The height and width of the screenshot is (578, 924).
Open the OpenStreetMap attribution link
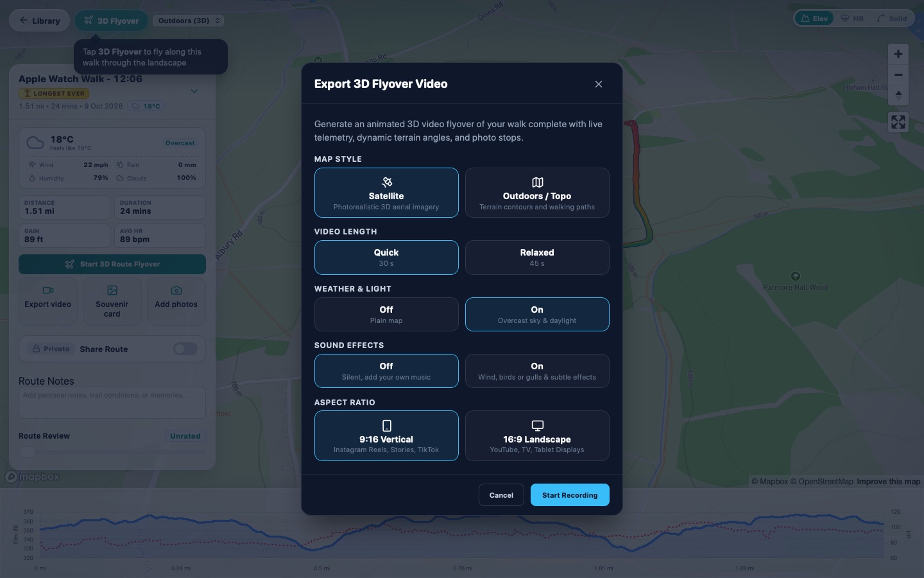coord(822,482)
